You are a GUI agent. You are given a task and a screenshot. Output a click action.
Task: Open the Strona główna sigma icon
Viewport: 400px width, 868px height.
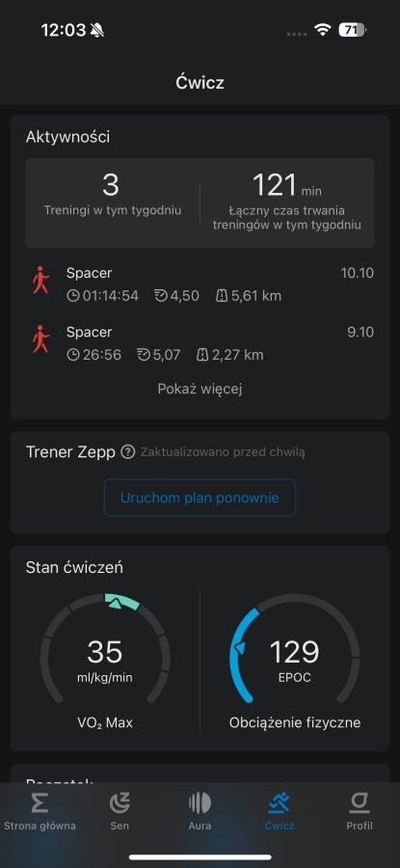point(40,803)
